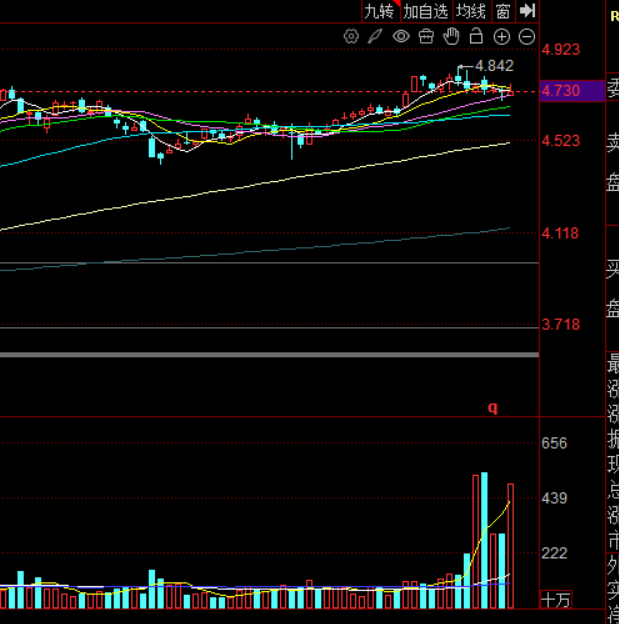The image size is (619, 624).
Task: Toggle the chart lock icon
Action: pyautogui.click(x=476, y=36)
